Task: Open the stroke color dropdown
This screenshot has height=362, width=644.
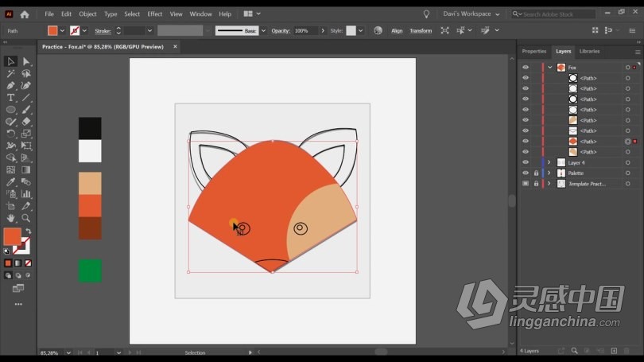Action: pos(84,31)
